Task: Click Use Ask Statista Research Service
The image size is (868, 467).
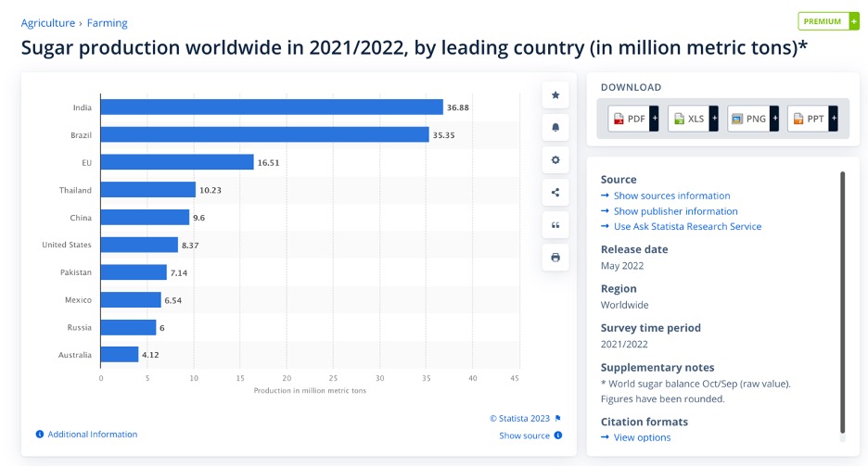Action: click(687, 226)
